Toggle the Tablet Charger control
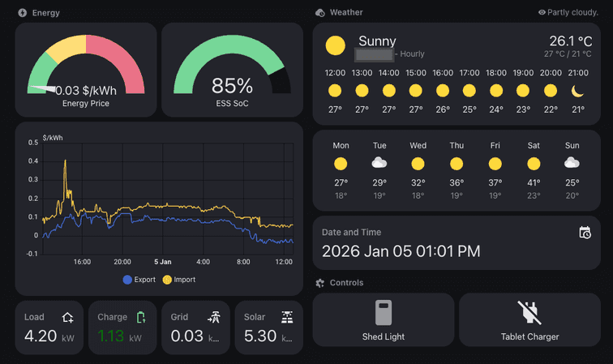Viewport: 613px width, 364px height. 529,320
